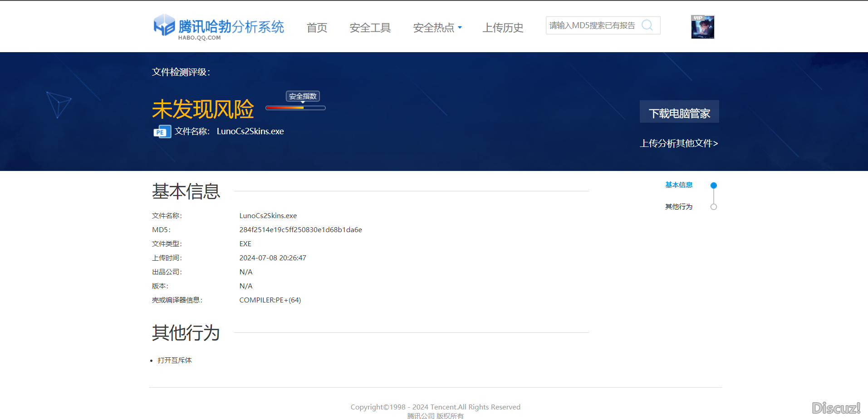Click the safety index gauge bar
This screenshot has height=419, width=868.
click(295, 108)
